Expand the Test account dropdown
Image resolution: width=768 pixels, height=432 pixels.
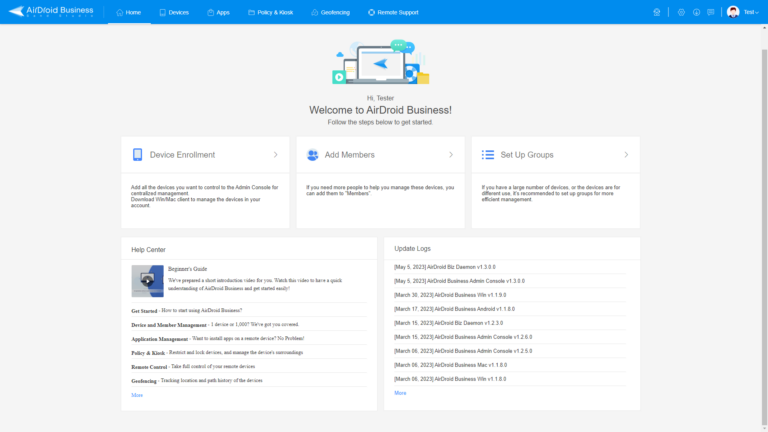751,12
